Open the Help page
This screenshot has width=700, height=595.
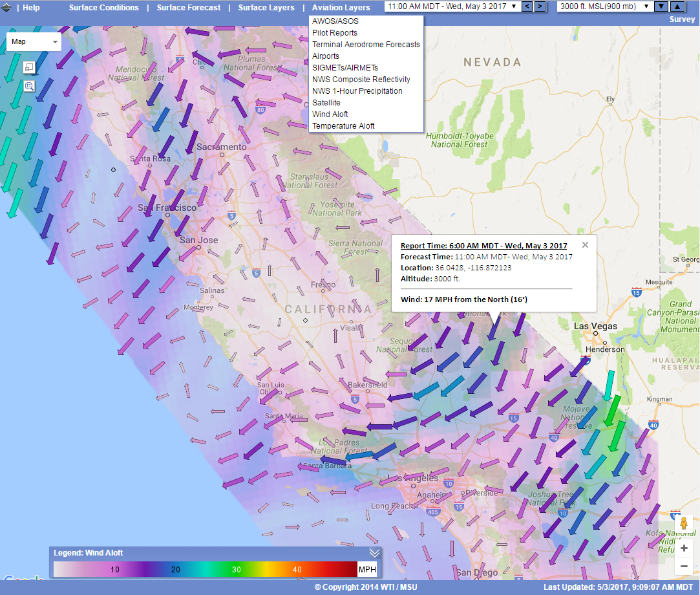pyautogui.click(x=30, y=8)
